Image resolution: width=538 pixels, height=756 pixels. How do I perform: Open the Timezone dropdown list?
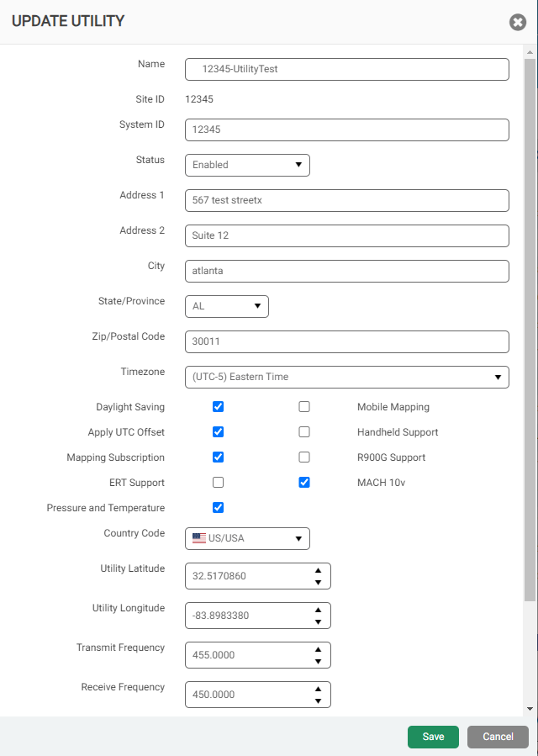click(x=346, y=377)
